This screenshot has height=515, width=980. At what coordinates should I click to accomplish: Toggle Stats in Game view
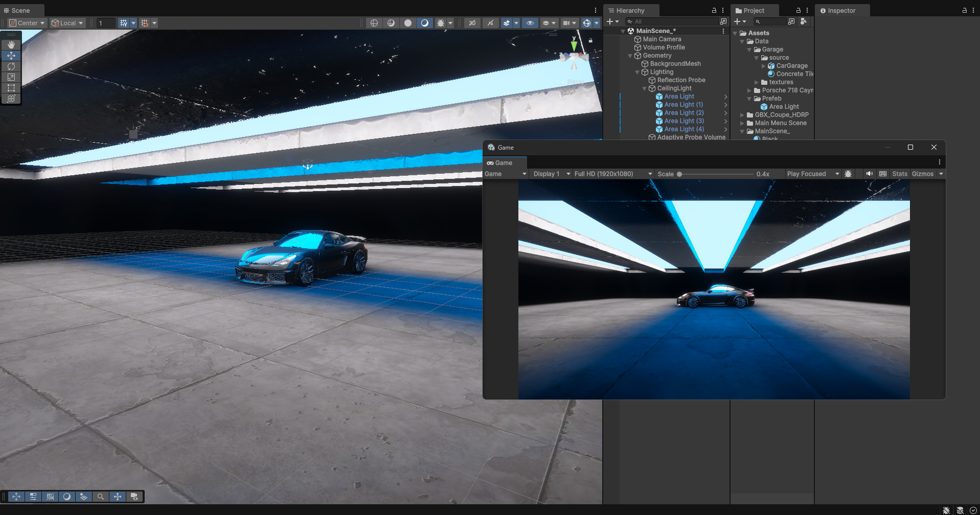(900, 174)
